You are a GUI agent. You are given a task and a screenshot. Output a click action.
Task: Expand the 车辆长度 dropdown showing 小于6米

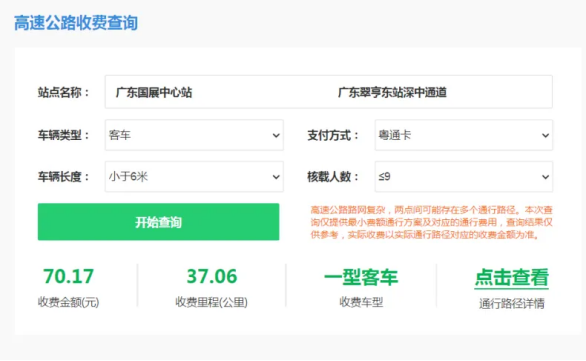click(194, 176)
